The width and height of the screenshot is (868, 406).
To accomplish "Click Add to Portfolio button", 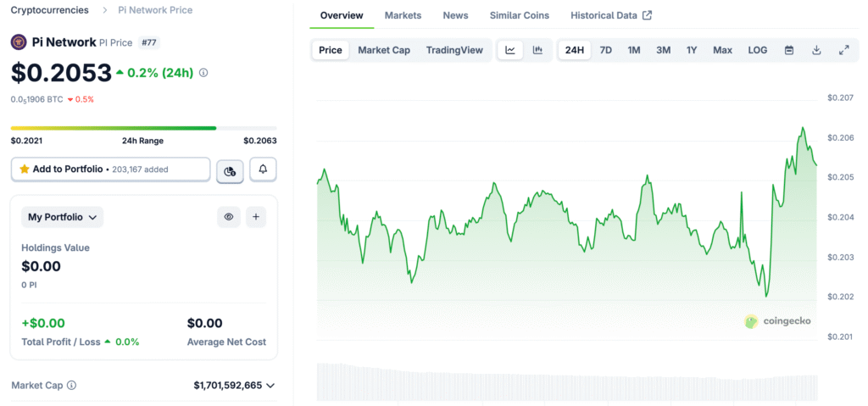I will [x=110, y=170].
